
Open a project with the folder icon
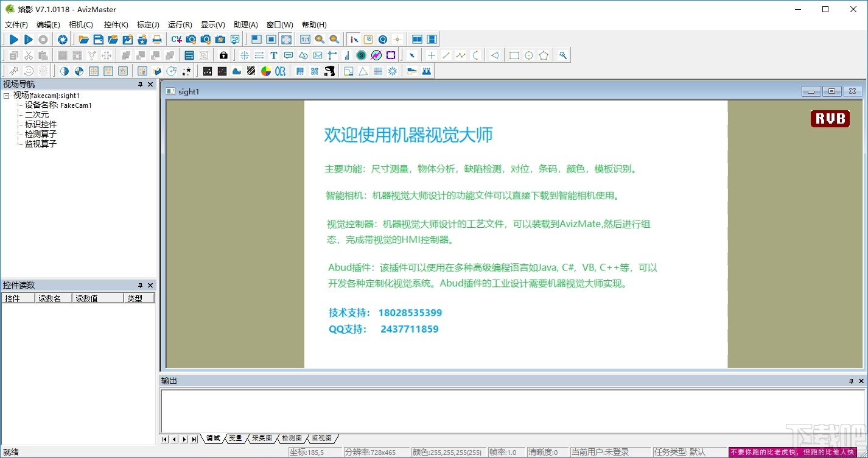(x=83, y=39)
